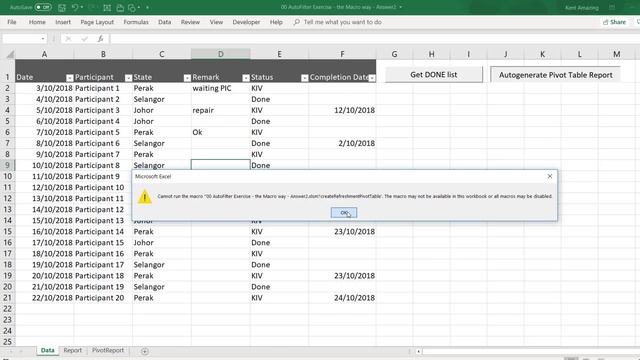Image resolution: width=640 pixels, height=360 pixels.
Task: Click the Save icon in title bar
Action: point(62,7)
